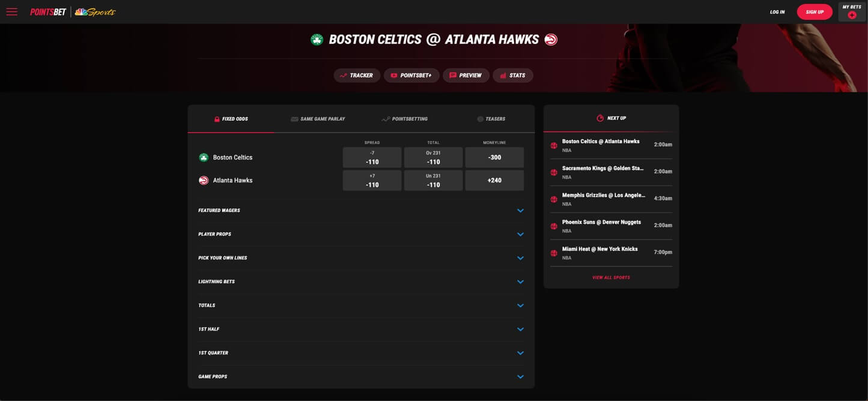The width and height of the screenshot is (868, 401).
Task: Click the Log In link
Action: [777, 12]
